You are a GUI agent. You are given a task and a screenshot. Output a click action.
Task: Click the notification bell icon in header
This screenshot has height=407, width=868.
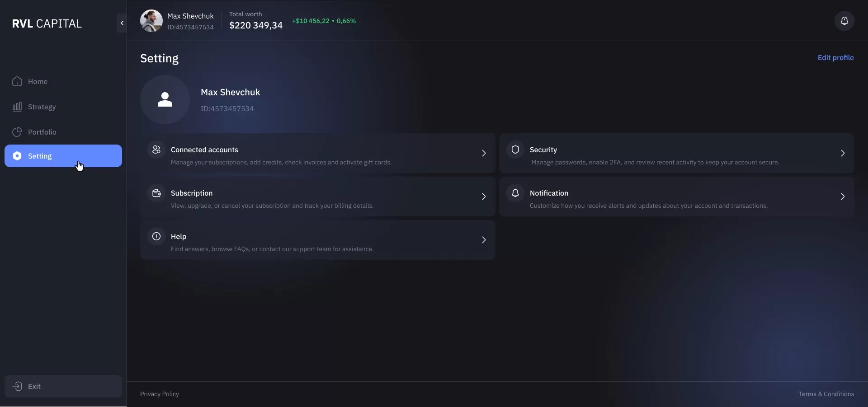844,21
